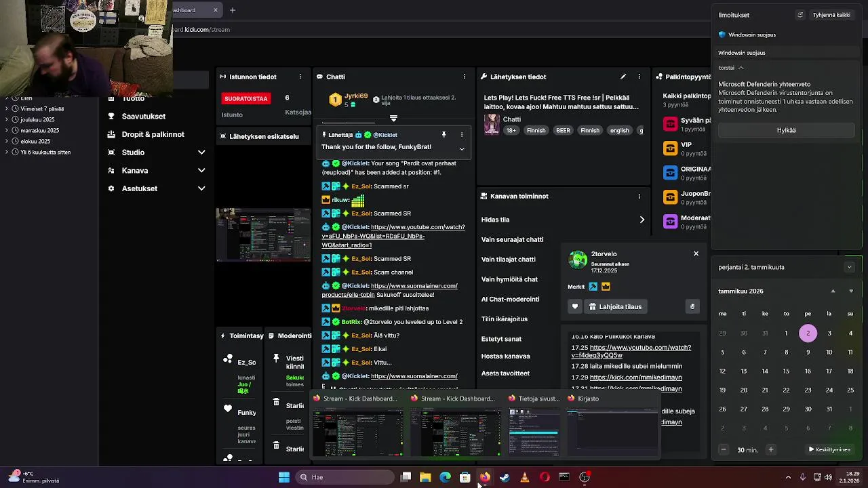The width and height of the screenshot is (868, 488).
Task: Close the 2torvelo user card
Action: pos(696,253)
